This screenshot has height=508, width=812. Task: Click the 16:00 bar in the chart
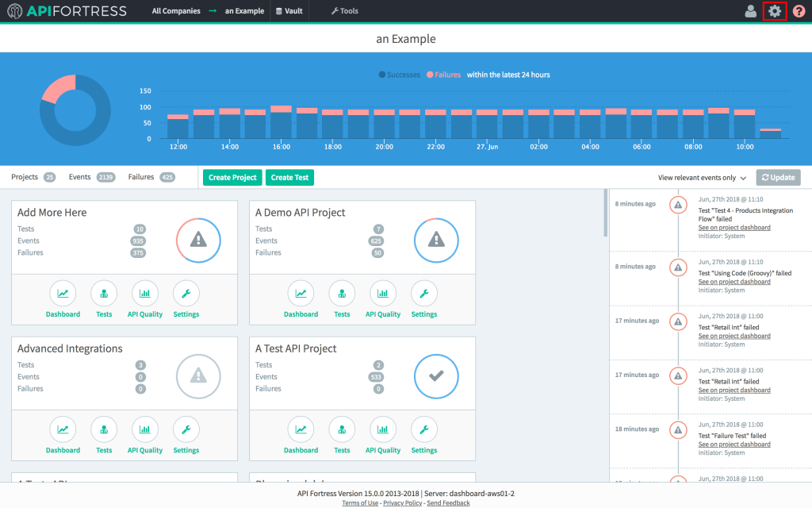[281, 123]
